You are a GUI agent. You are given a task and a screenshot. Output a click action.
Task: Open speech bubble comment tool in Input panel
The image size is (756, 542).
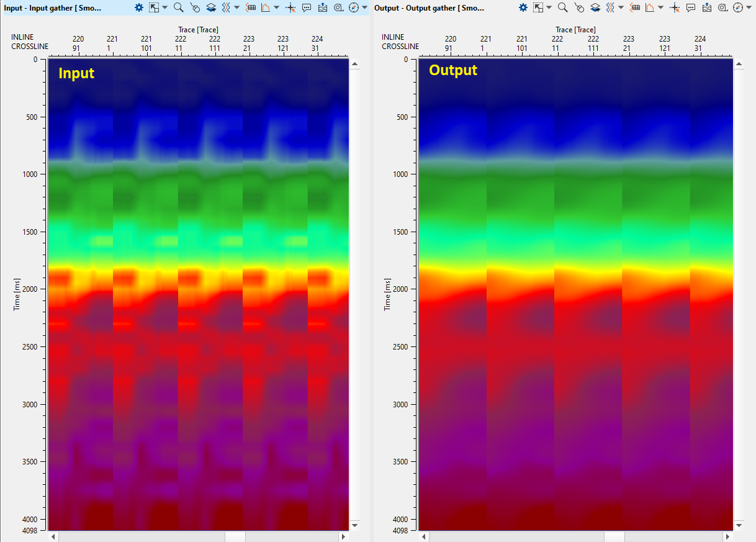coord(307,7)
